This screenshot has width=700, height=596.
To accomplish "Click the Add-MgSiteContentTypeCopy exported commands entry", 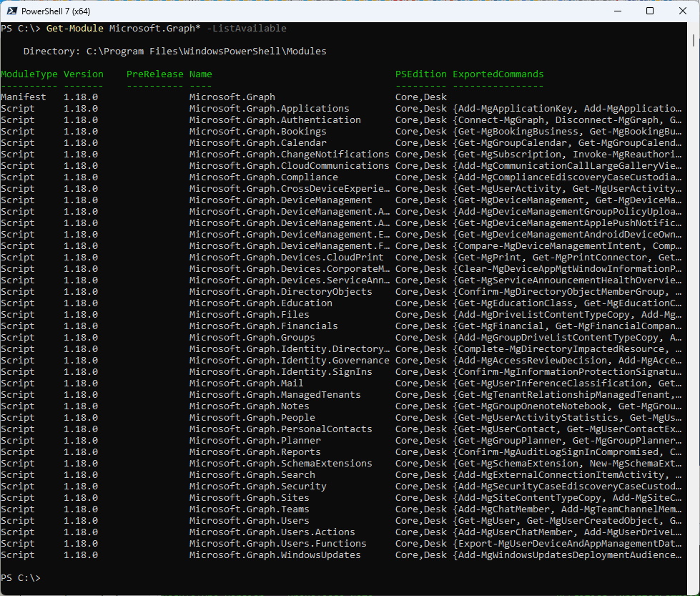I will (x=568, y=498).
